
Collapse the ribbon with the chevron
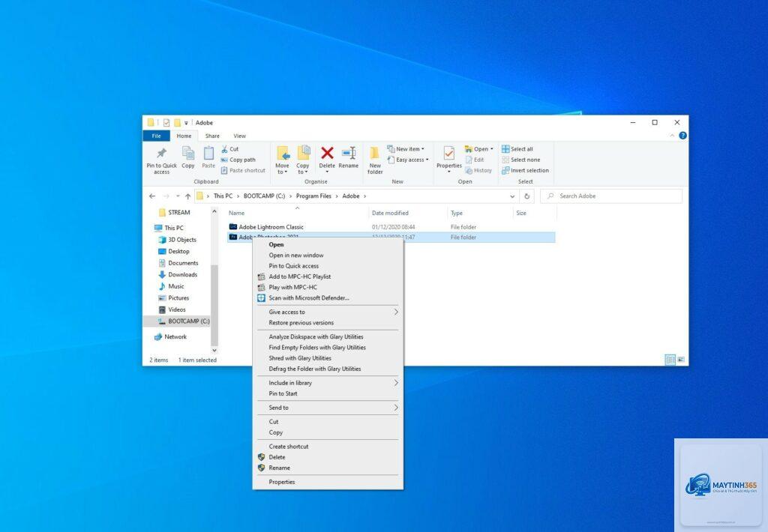click(672, 136)
